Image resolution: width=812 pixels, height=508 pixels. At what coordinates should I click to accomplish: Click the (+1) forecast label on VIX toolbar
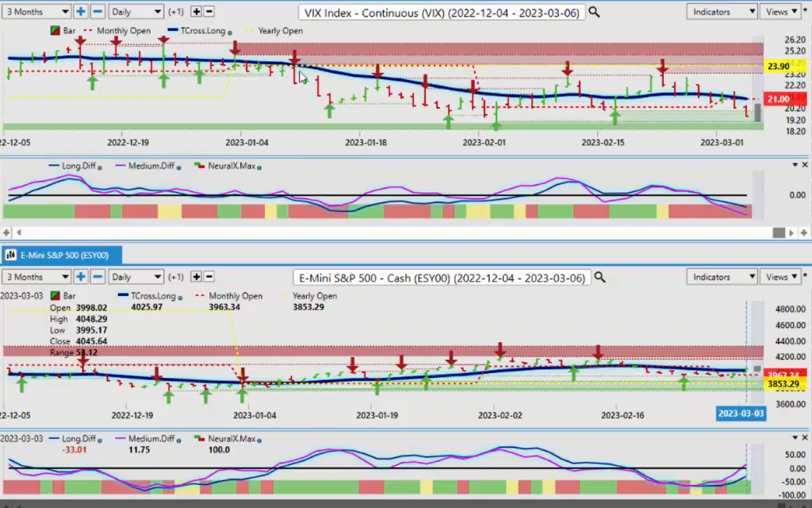click(176, 11)
